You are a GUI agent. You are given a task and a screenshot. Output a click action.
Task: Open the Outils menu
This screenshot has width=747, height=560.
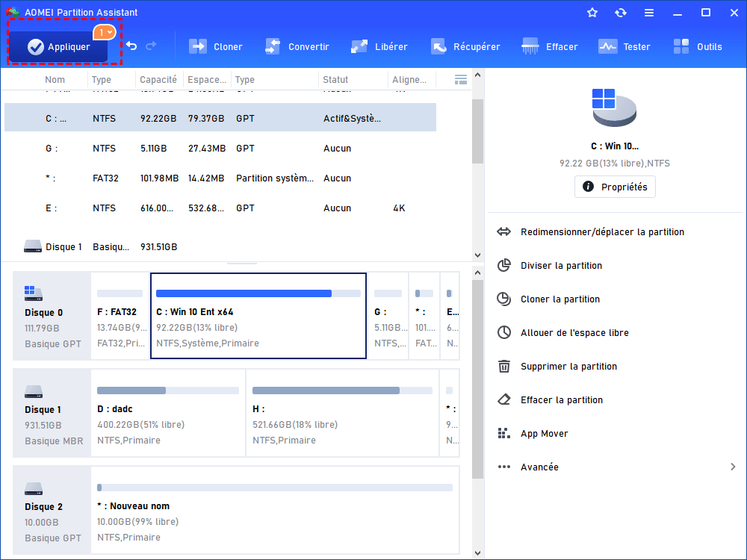(x=698, y=47)
